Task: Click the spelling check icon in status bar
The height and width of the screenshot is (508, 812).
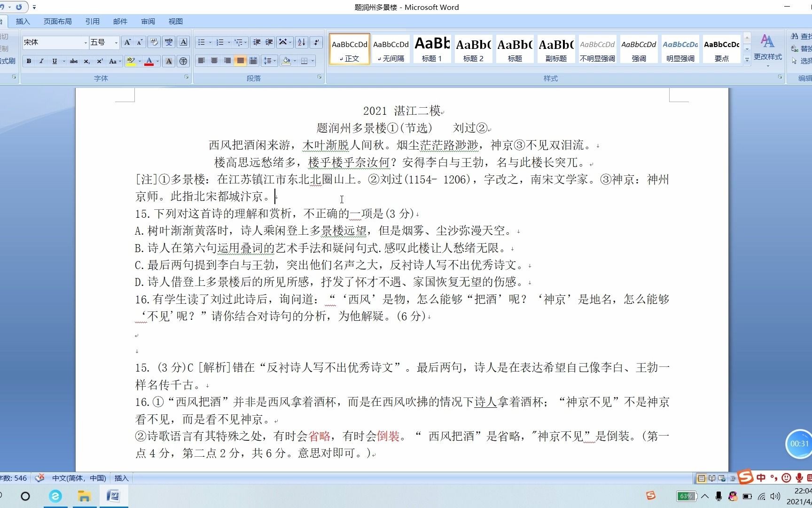Action: click(x=40, y=478)
